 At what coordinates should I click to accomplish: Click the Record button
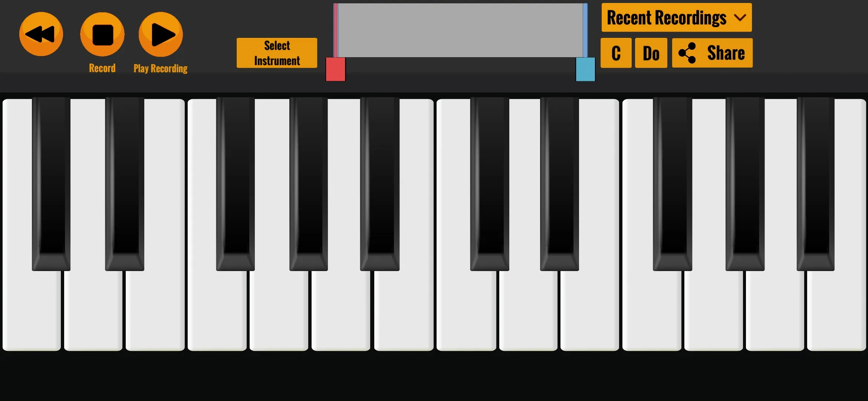click(101, 34)
